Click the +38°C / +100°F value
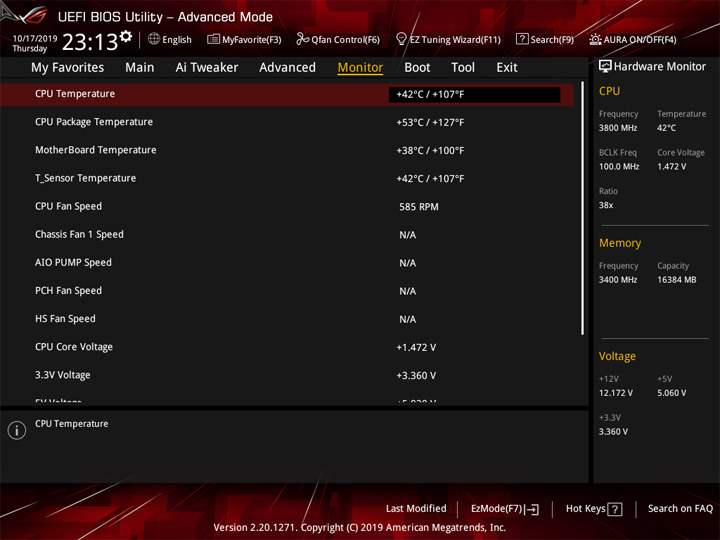Viewport: 720px width, 540px height. point(430,151)
